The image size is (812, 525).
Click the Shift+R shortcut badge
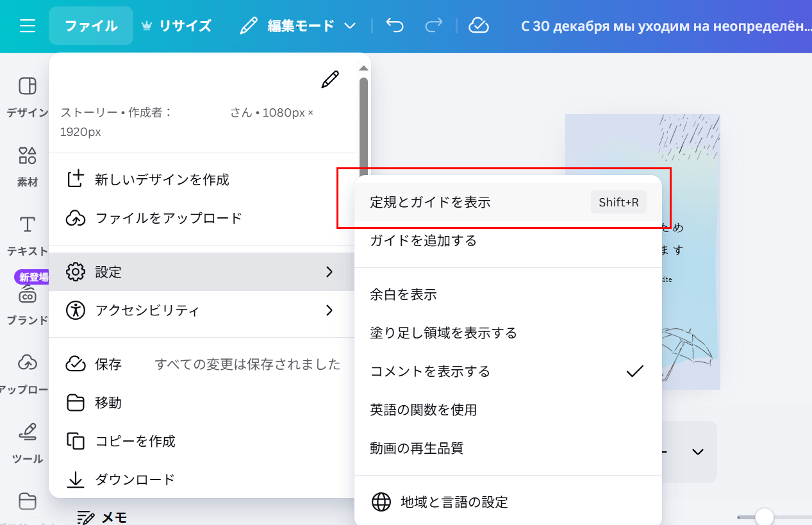[x=618, y=203]
